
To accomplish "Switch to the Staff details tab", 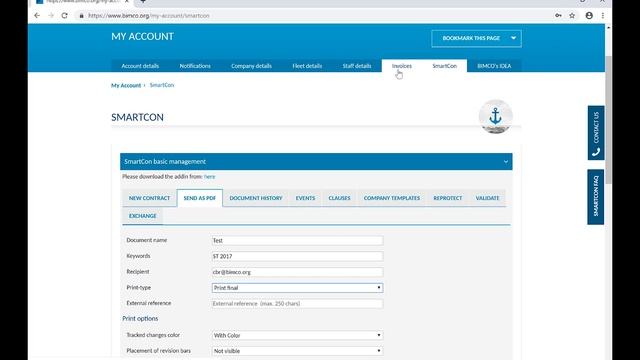I will [x=357, y=66].
